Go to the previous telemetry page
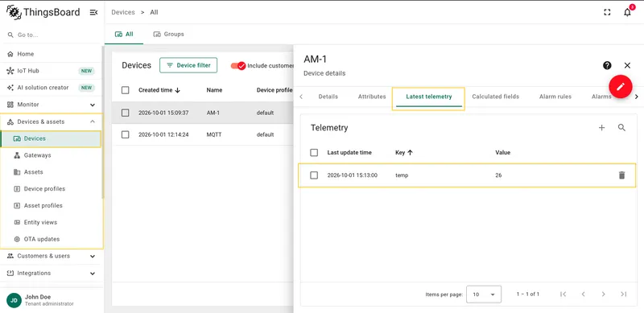 (583, 294)
